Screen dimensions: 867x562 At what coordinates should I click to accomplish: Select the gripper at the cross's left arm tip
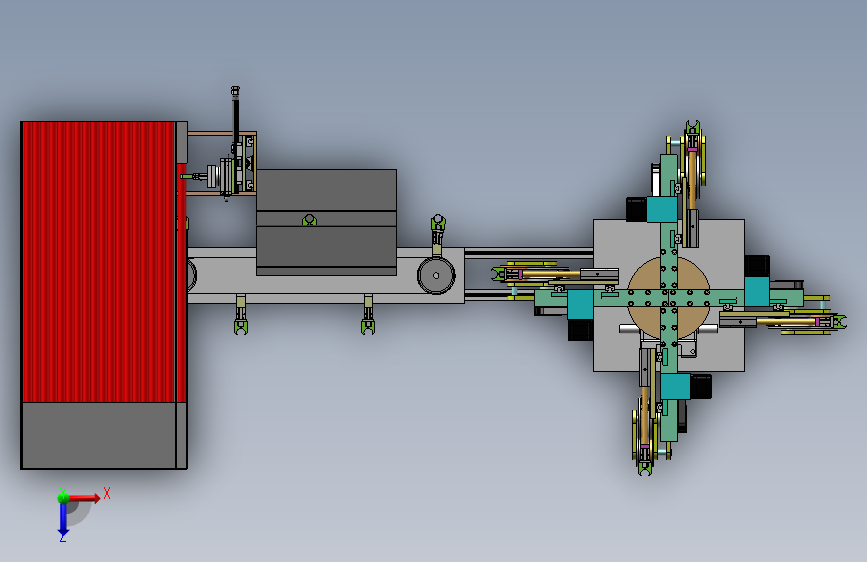click(x=499, y=274)
